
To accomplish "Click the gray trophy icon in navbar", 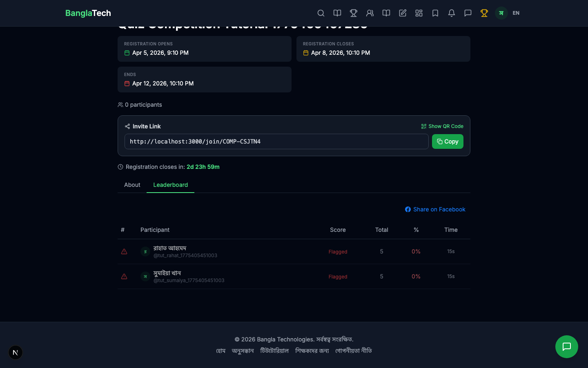I will pos(354,13).
